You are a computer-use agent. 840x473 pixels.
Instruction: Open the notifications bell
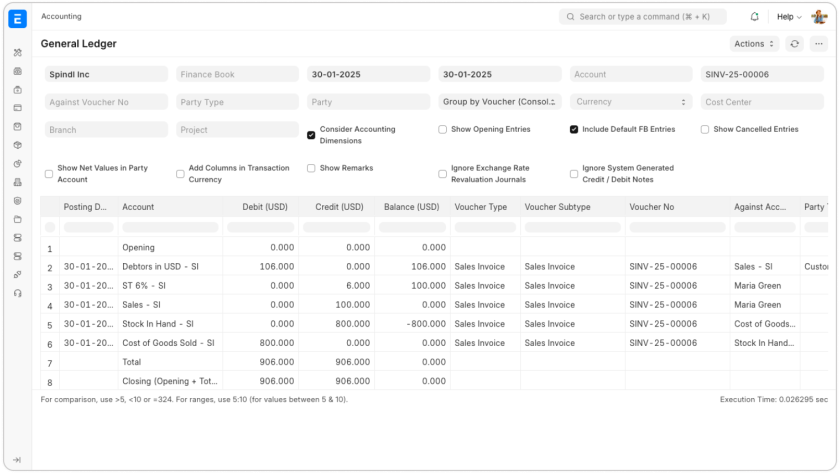pos(754,17)
